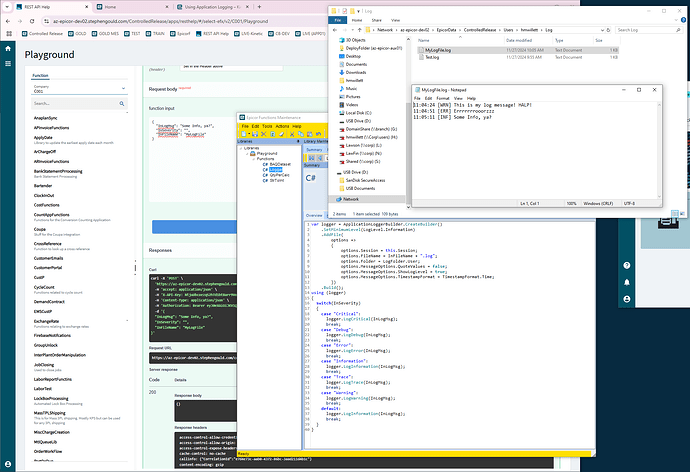Click the magnifier icon in function search
The height and width of the screenshot is (472, 690).
tap(122, 103)
